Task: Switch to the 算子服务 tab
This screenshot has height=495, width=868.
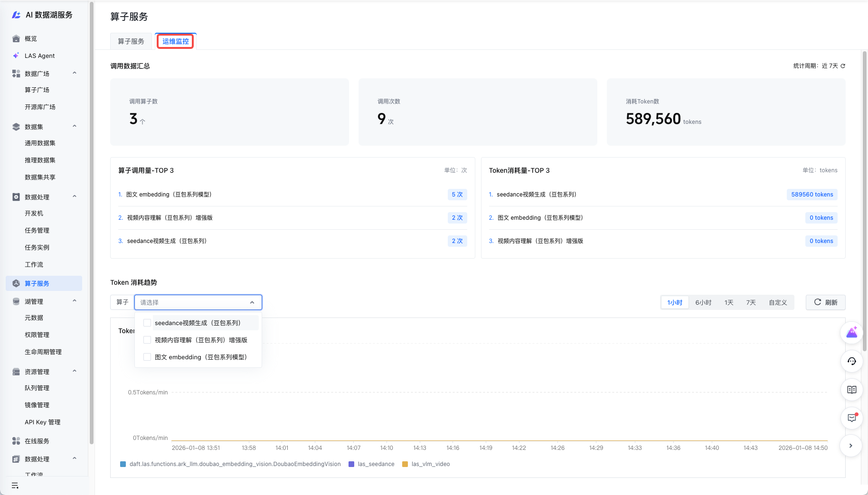Action: click(x=131, y=41)
